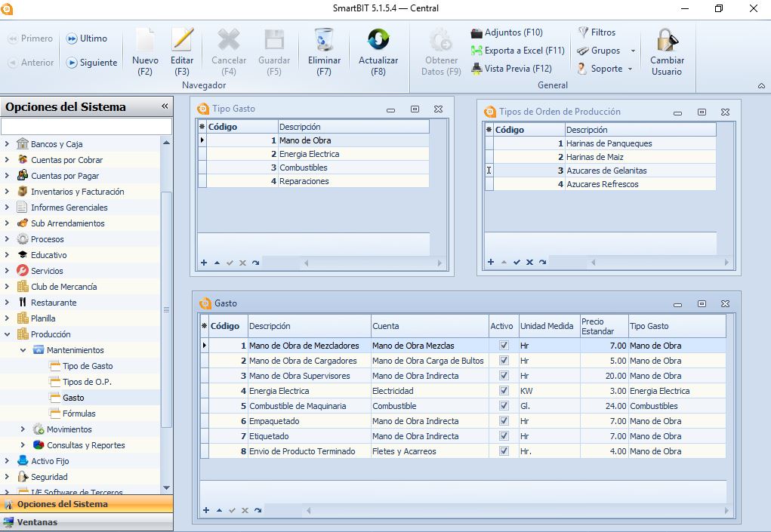
Task: Open the Servicios module
Action: coord(47,271)
